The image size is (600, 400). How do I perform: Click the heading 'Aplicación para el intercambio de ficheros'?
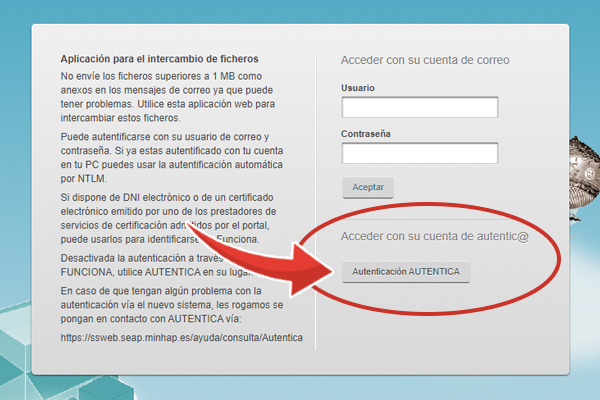pos(159,59)
